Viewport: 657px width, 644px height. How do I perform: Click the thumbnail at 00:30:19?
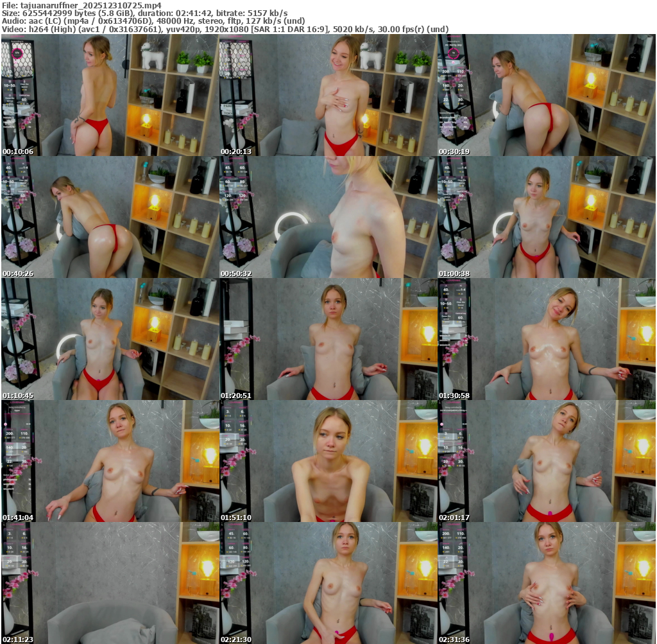pyautogui.click(x=546, y=95)
